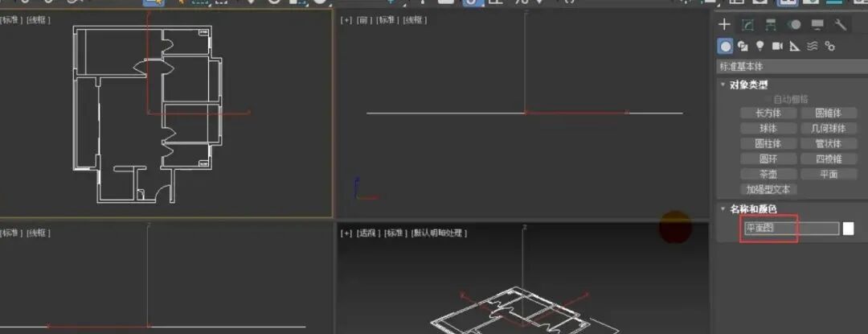This screenshot has height=334, width=868.
Task: Click the object name field 平面图
Action: coord(791,229)
